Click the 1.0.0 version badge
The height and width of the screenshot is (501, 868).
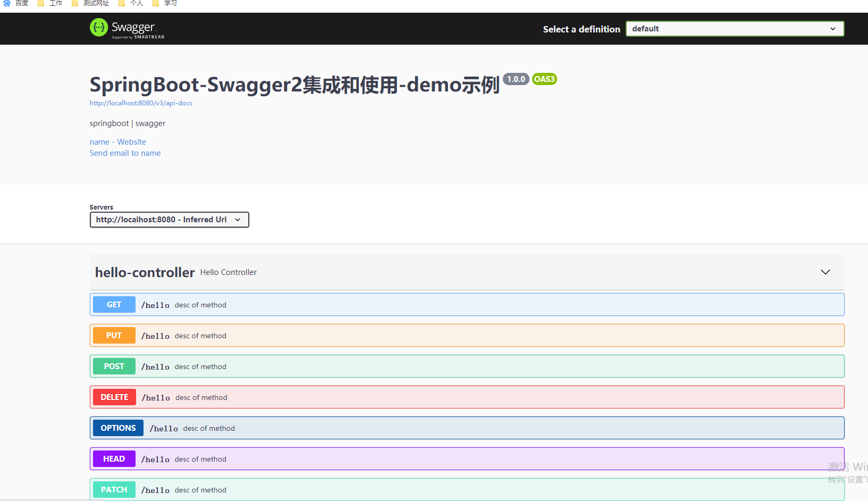click(516, 79)
